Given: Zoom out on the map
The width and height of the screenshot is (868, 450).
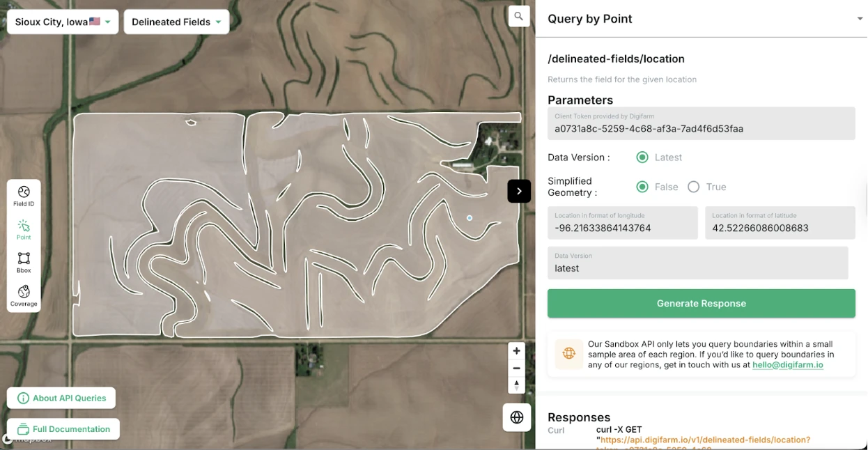Looking at the screenshot, I should pyautogui.click(x=516, y=368).
